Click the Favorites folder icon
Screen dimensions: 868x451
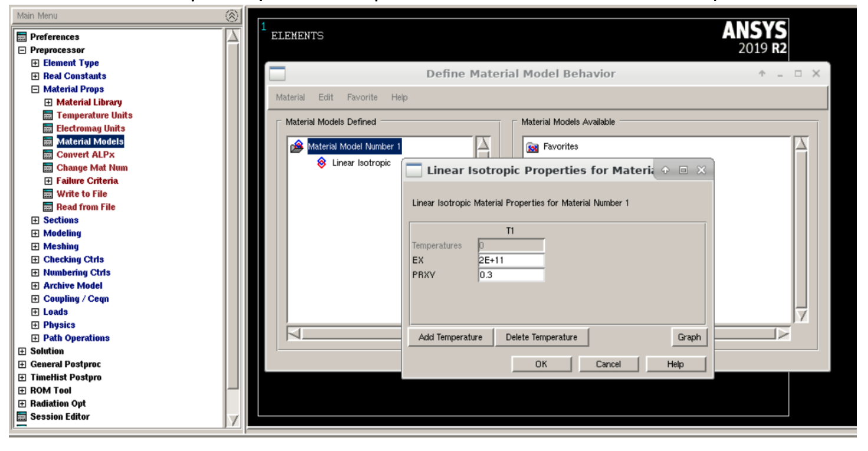coord(532,147)
